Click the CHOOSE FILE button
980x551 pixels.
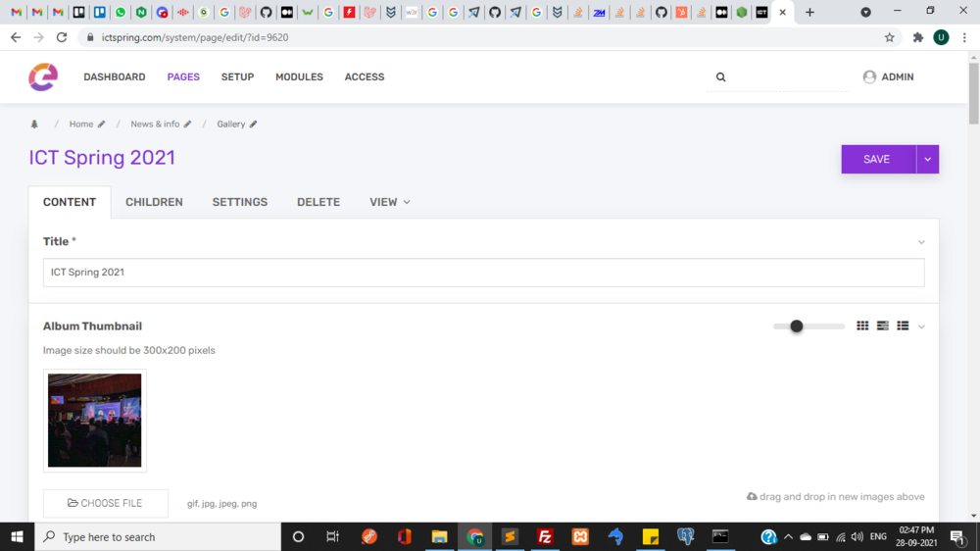[106, 503]
